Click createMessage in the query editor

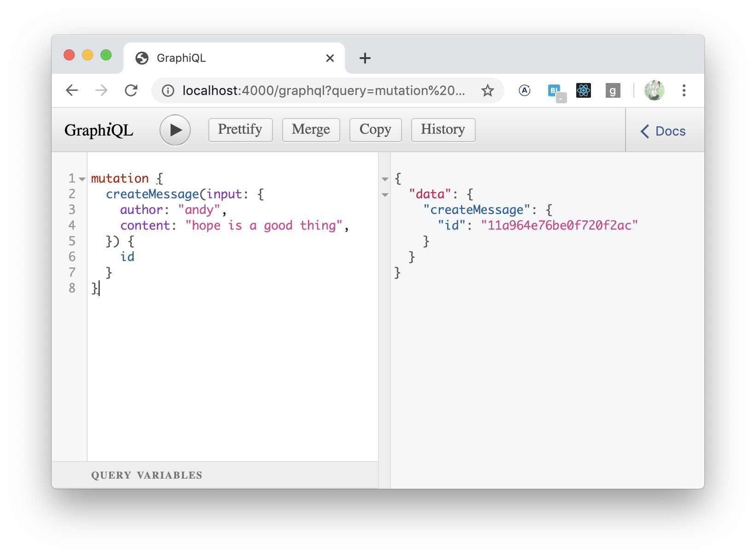153,194
